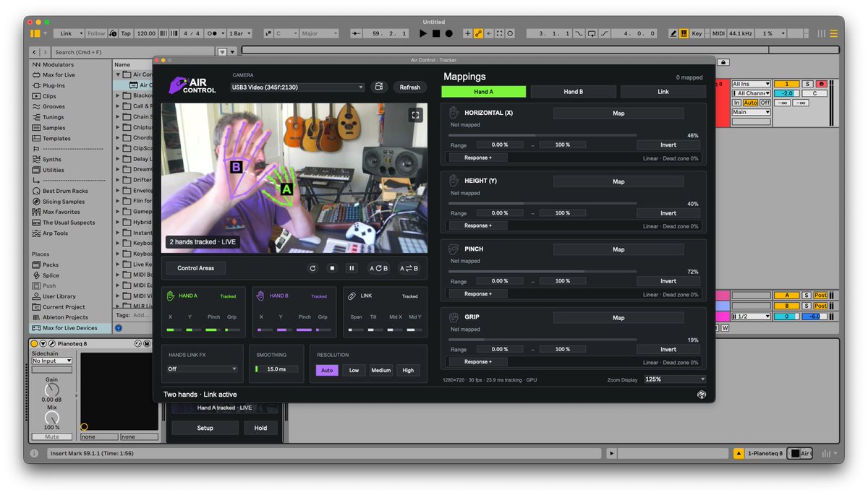This screenshot has width=868, height=495.
Task: Toggle the Ableton metronome
Action: coord(213,33)
